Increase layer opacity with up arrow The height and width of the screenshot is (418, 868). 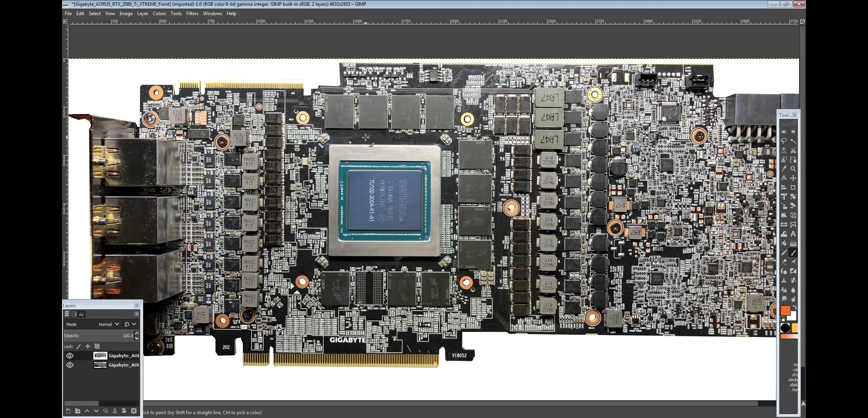(137, 333)
